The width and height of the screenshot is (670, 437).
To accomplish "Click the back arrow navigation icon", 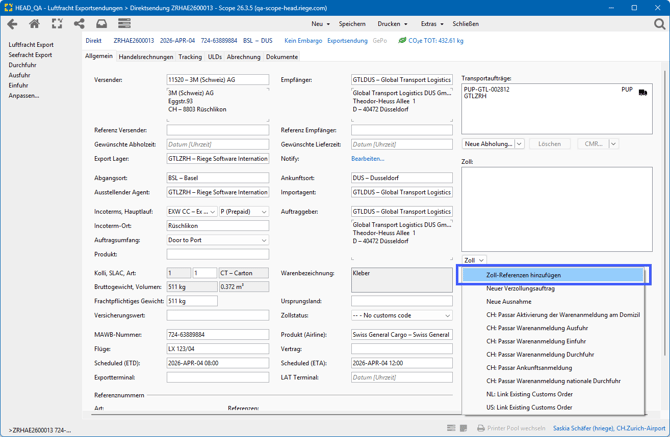I will (x=12, y=24).
